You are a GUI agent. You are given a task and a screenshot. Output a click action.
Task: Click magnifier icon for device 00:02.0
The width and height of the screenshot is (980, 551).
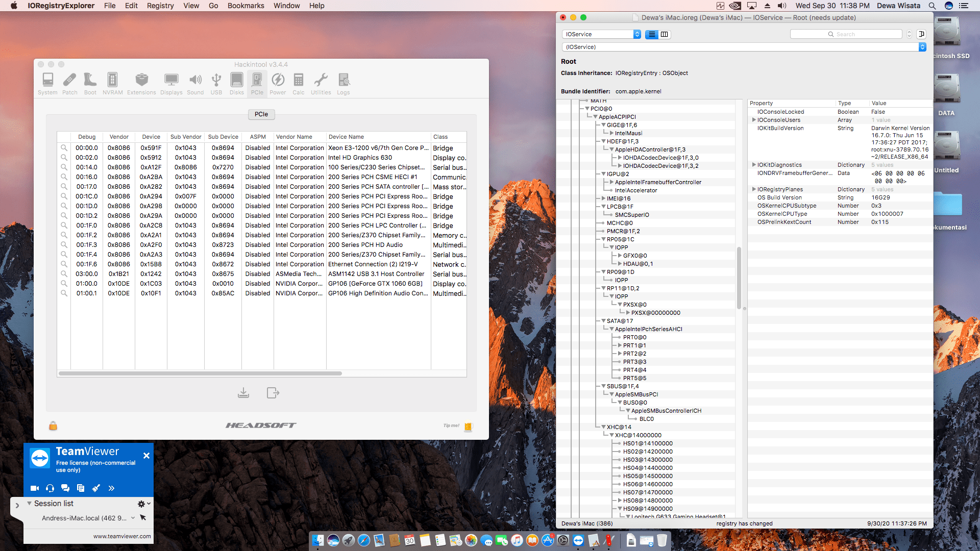(x=64, y=158)
